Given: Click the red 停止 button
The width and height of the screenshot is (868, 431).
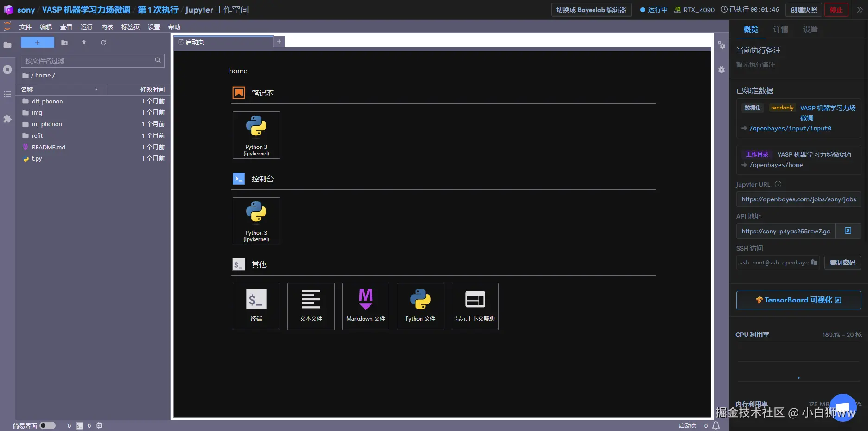Looking at the screenshot, I should [836, 10].
